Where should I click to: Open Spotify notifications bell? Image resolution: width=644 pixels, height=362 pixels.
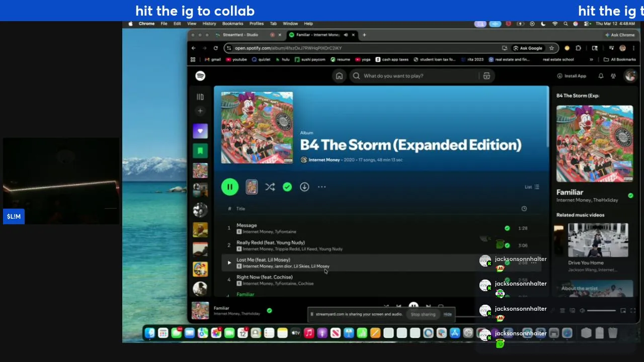(601, 76)
